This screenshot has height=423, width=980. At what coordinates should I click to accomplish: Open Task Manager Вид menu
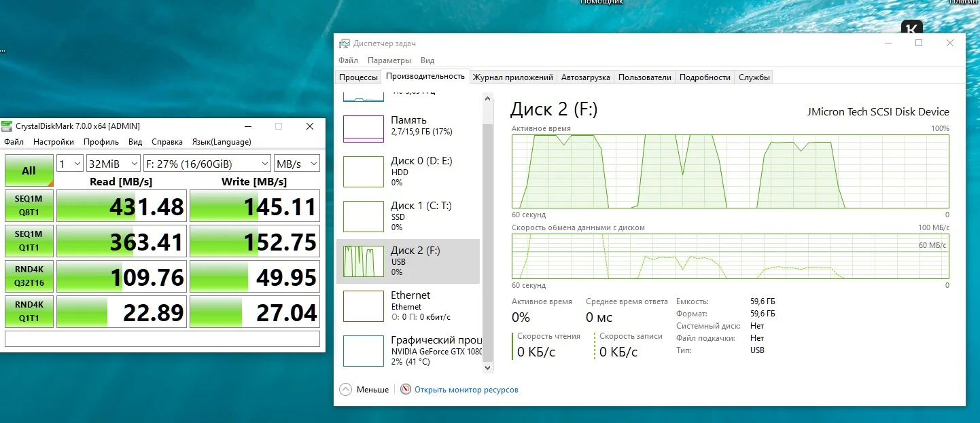pyautogui.click(x=427, y=60)
